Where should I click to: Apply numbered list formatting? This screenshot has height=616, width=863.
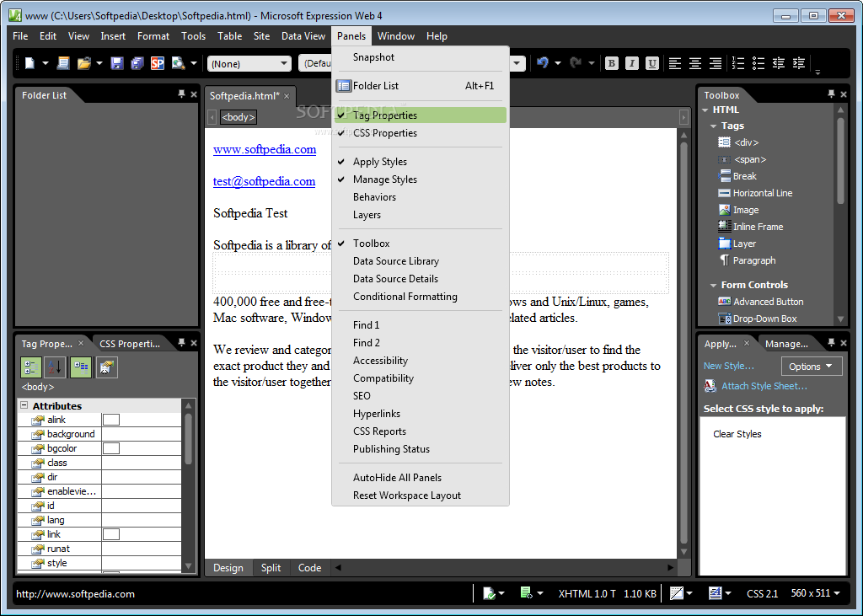click(738, 63)
